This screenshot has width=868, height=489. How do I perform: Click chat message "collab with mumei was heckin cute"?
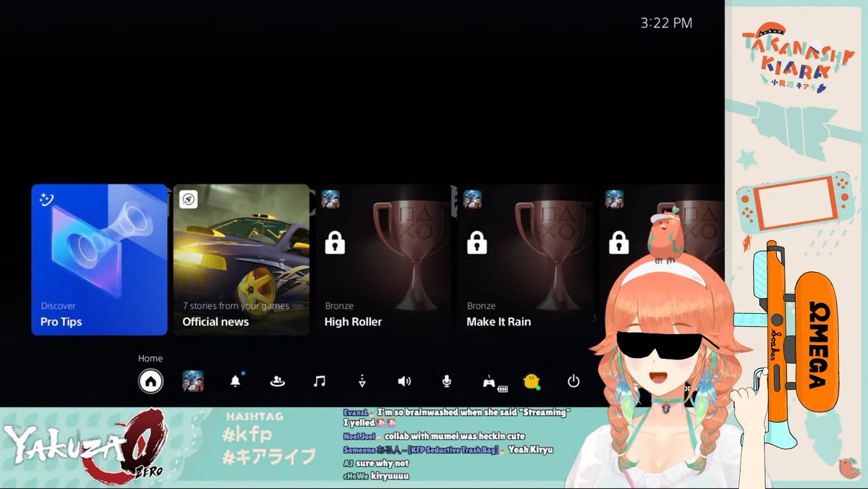point(454,436)
